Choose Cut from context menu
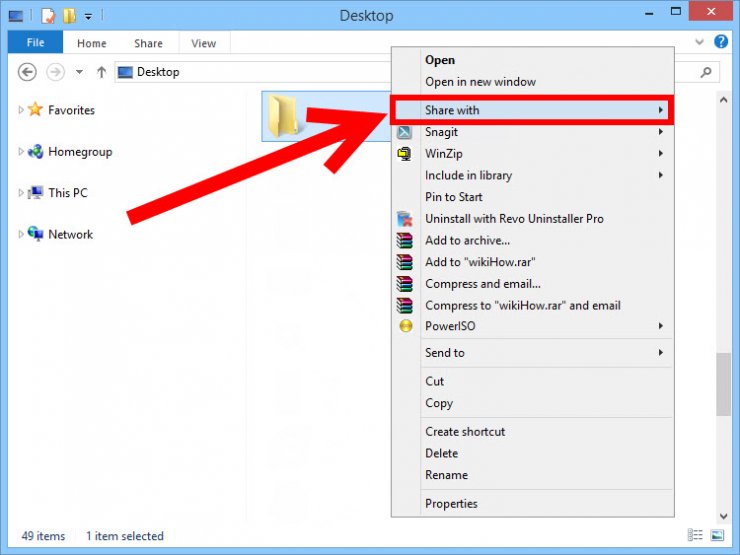 (x=532, y=381)
